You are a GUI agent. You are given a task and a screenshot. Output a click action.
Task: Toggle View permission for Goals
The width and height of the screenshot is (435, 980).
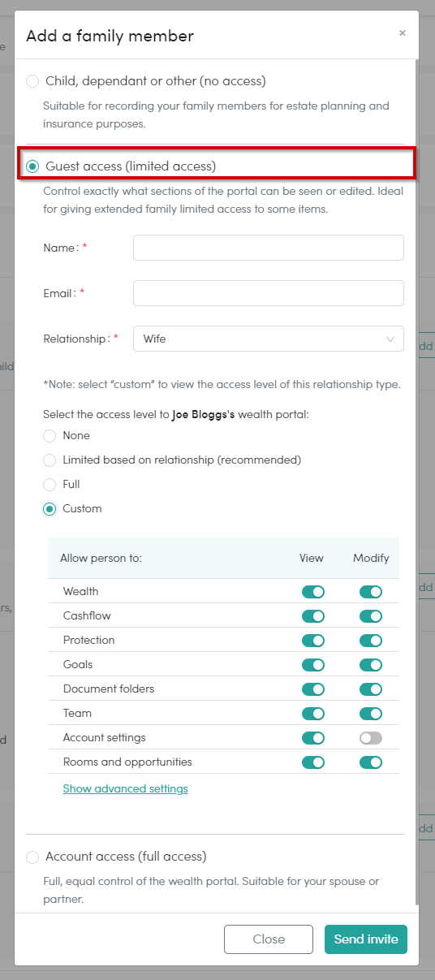(x=313, y=665)
